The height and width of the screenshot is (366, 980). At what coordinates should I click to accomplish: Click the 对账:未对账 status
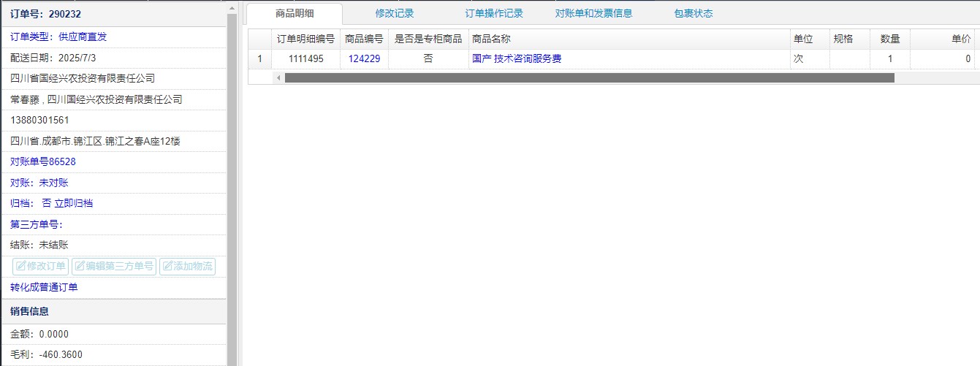(39, 183)
